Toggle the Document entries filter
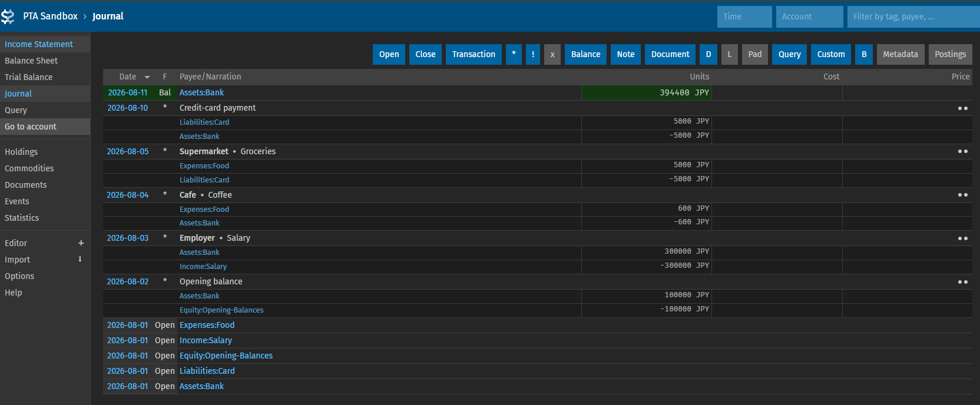Viewport: 980px width, 405px height. [x=670, y=54]
